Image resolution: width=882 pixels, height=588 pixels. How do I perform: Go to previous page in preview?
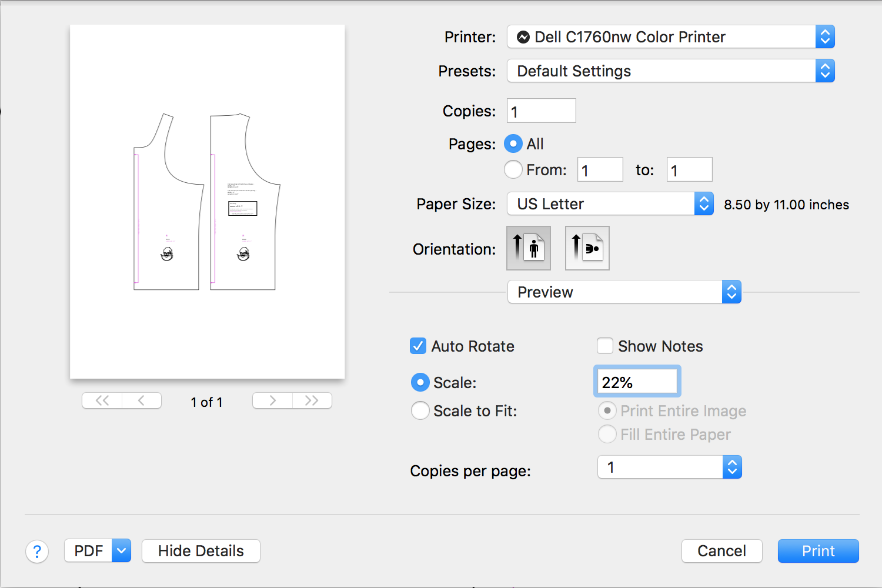(x=142, y=400)
